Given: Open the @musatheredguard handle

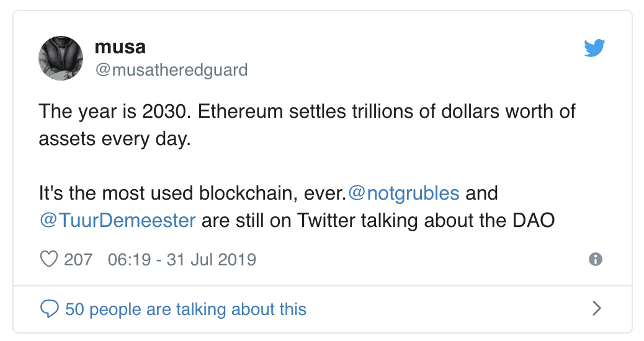Looking at the screenshot, I should point(171,70).
